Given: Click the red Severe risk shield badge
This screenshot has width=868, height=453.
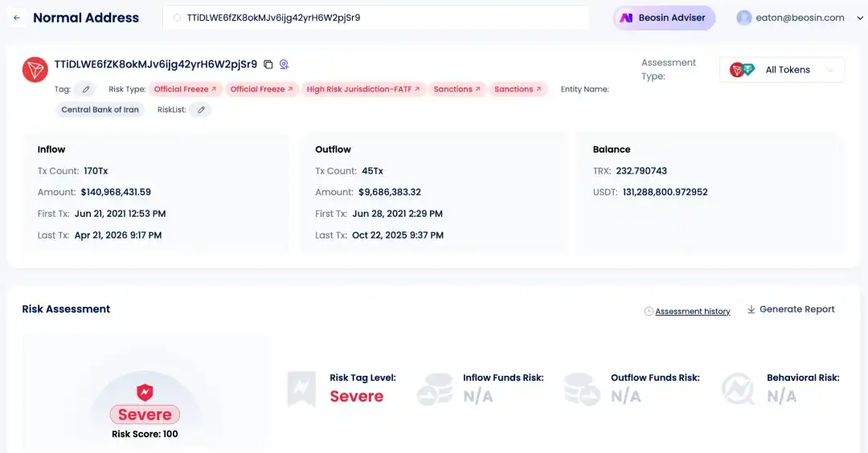Looking at the screenshot, I should pos(145,393).
